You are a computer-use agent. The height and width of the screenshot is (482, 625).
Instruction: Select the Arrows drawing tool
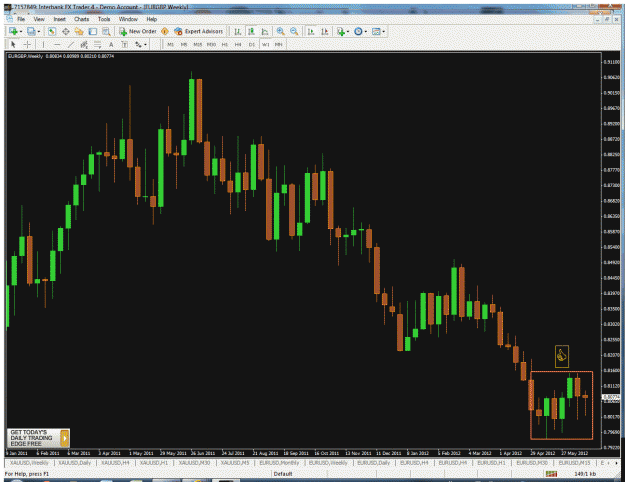(x=138, y=45)
